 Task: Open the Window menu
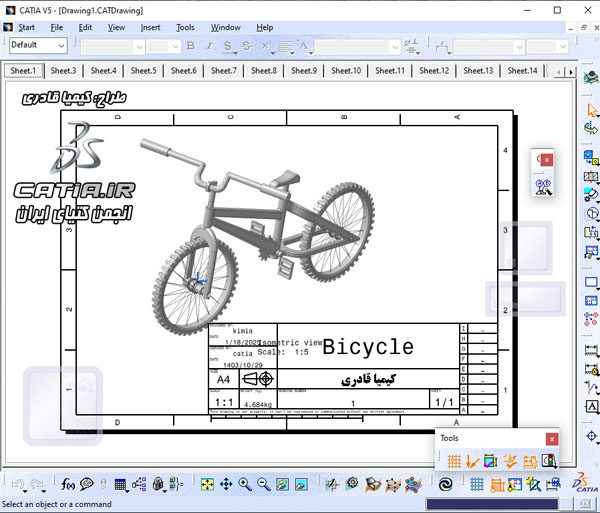pyautogui.click(x=226, y=28)
